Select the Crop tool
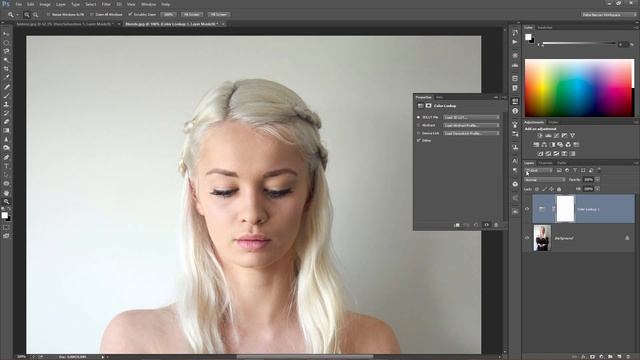 pyautogui.click(x=6, y=69)
